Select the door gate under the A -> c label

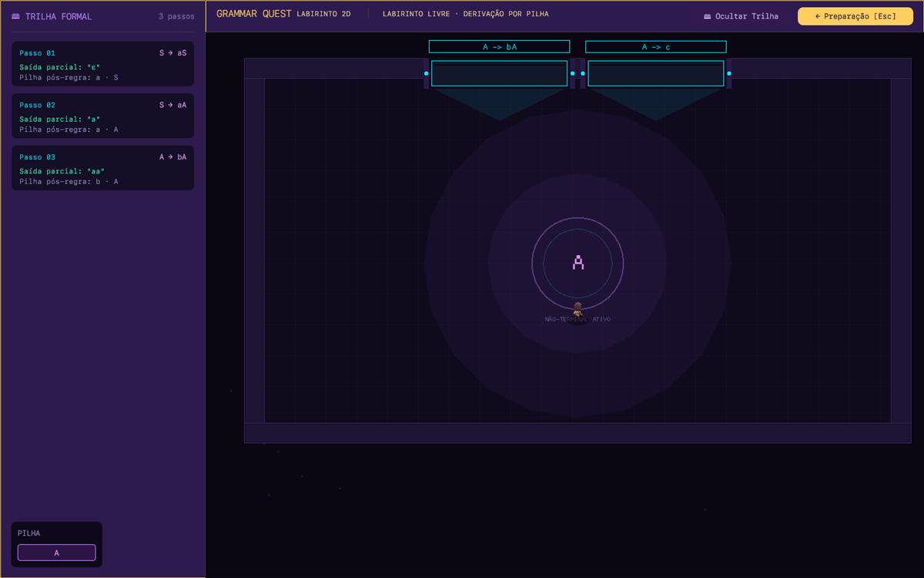point(656,73)
